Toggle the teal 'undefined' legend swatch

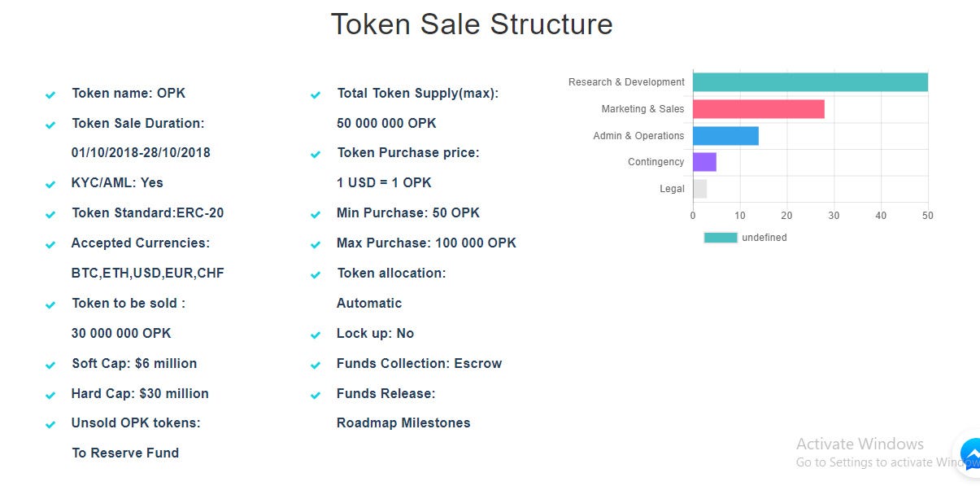point(720,238)
